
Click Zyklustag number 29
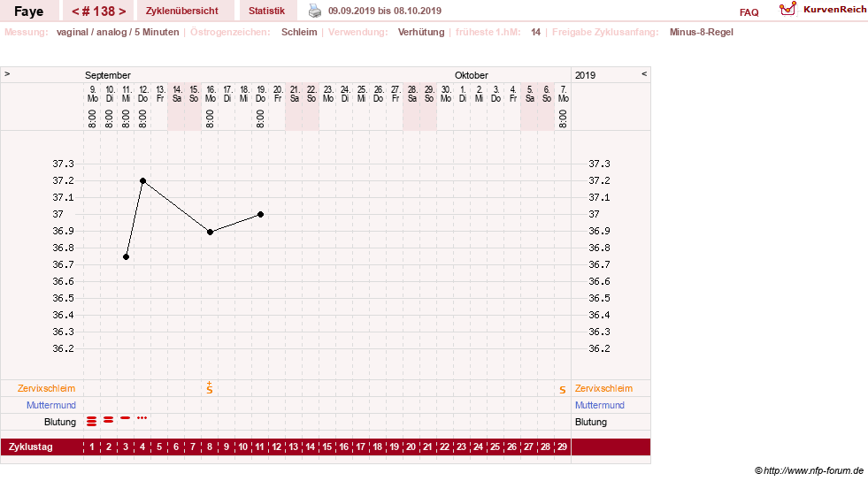click(562, 447)
